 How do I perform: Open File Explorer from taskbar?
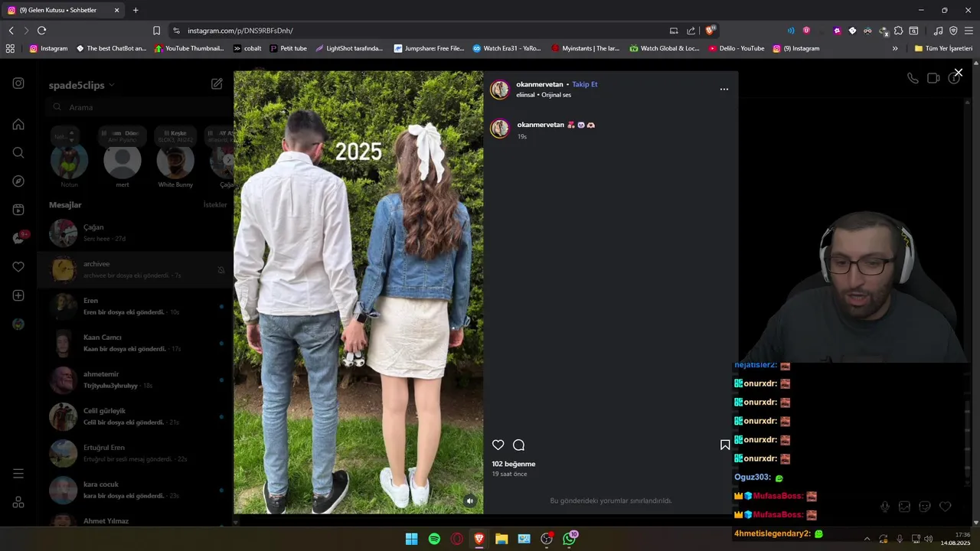point(501,539)
